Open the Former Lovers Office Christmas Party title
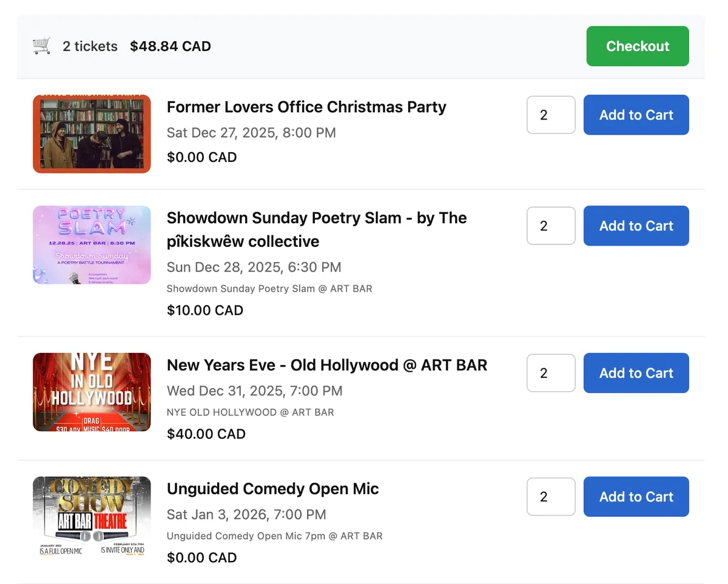This screenshot has height=584, width=728. coord(306,107)
